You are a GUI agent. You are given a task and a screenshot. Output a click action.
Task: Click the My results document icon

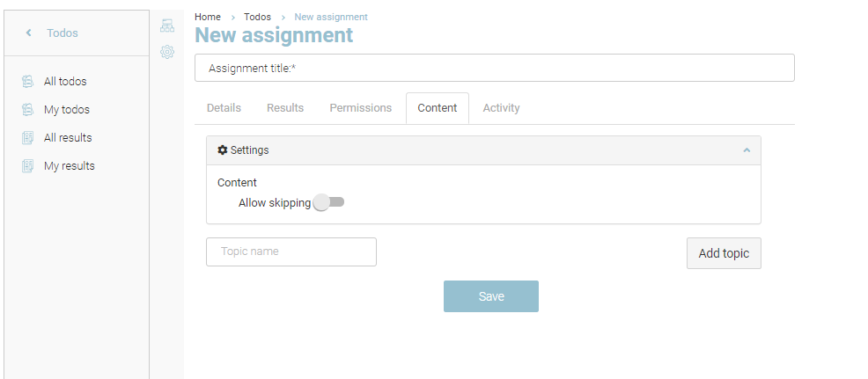coord(27,166)
